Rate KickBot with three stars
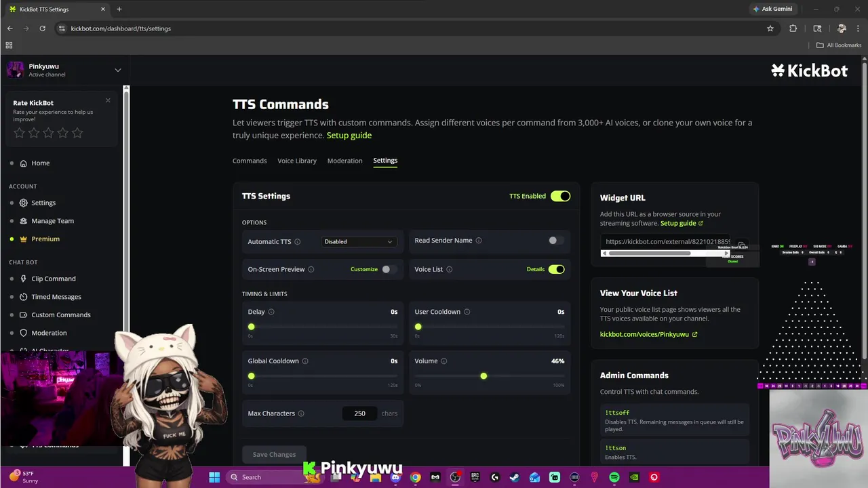 [48, 133]
